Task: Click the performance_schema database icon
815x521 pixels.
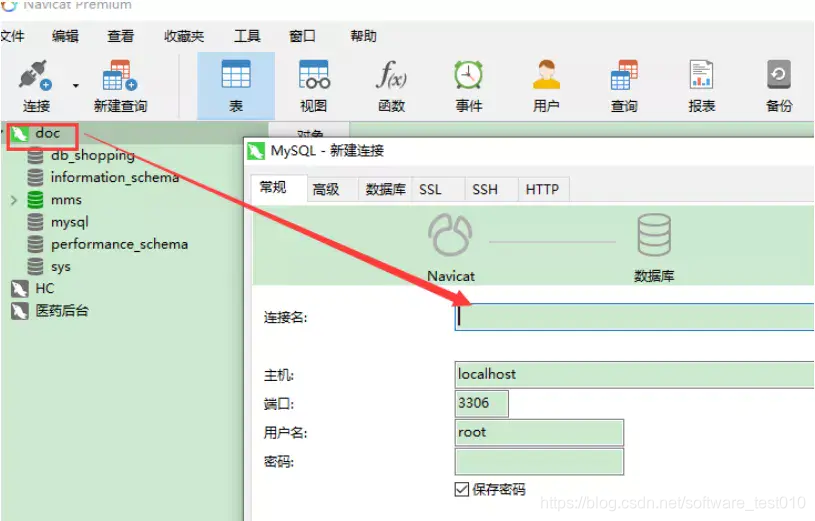Action: [x=35, y=244]
